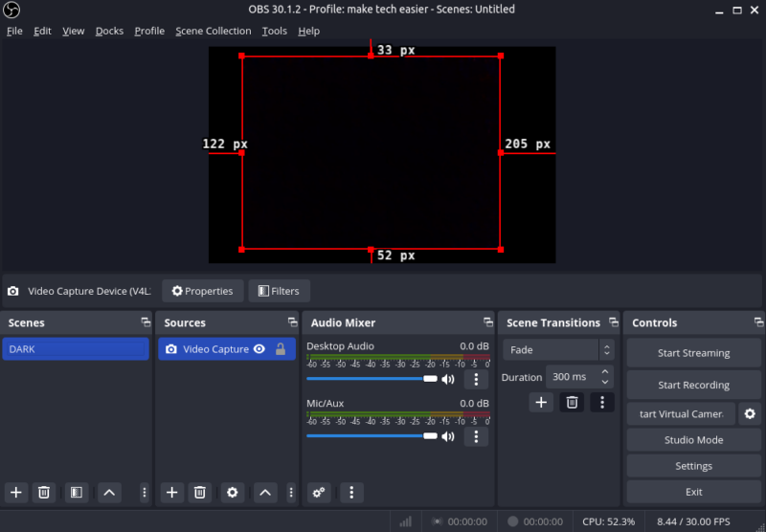
Task: Open source Filters button in toolbar
Action: click(279, 291)
